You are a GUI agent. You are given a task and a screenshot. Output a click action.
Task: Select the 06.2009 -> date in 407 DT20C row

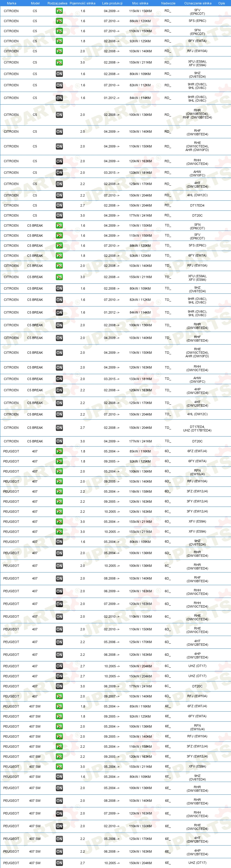pos(111,686)
